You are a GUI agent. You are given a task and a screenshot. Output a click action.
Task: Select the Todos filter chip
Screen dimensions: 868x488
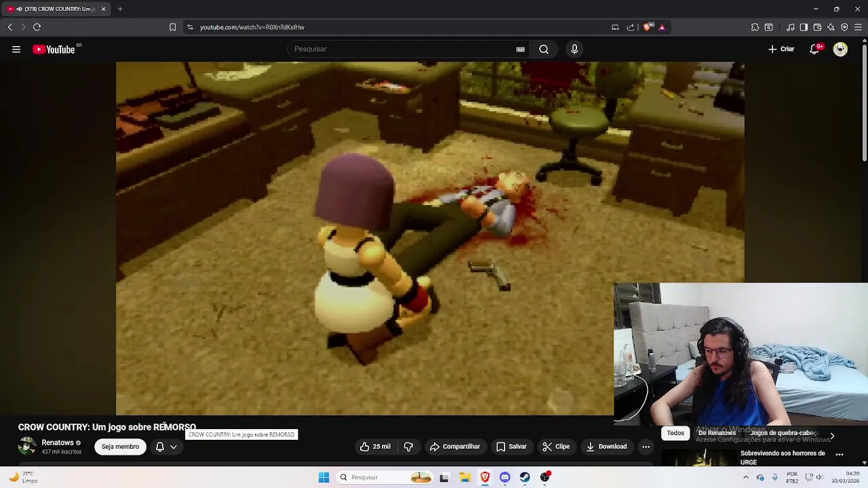tap(675, 433)
